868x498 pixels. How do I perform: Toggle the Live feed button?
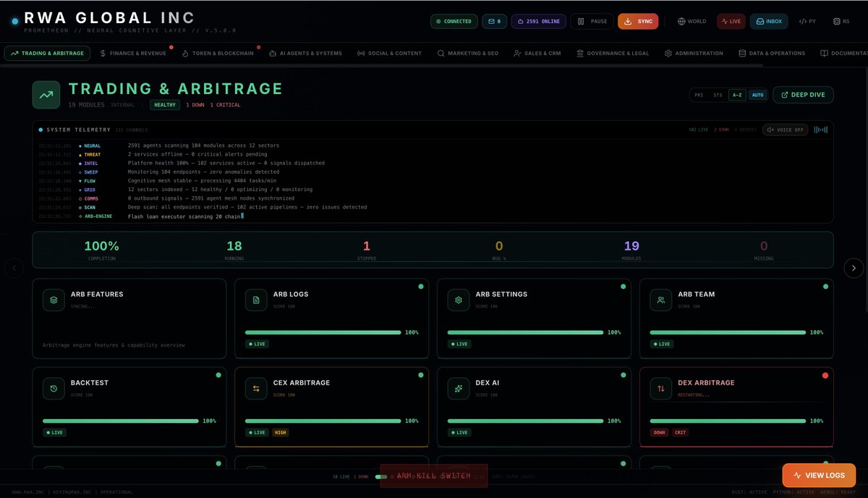point(731,21)
